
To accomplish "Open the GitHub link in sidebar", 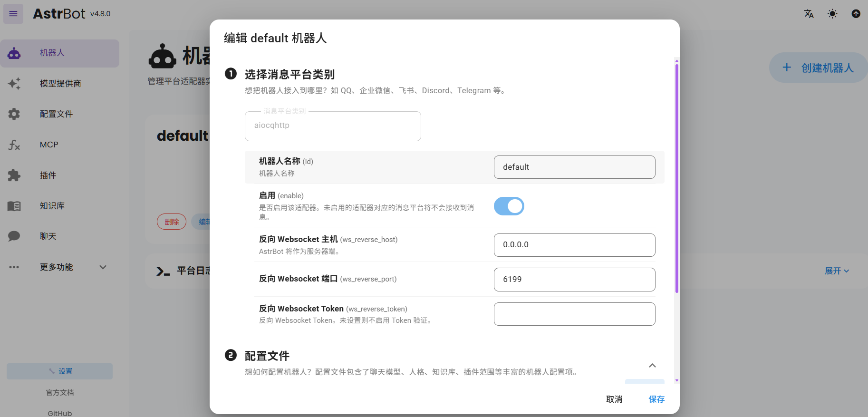I will point(60,414).
